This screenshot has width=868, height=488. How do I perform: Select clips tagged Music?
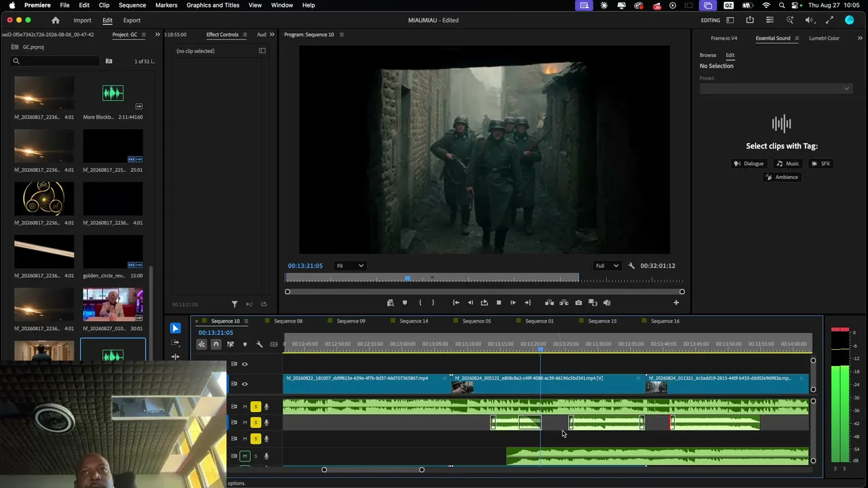tap(788, 163)
